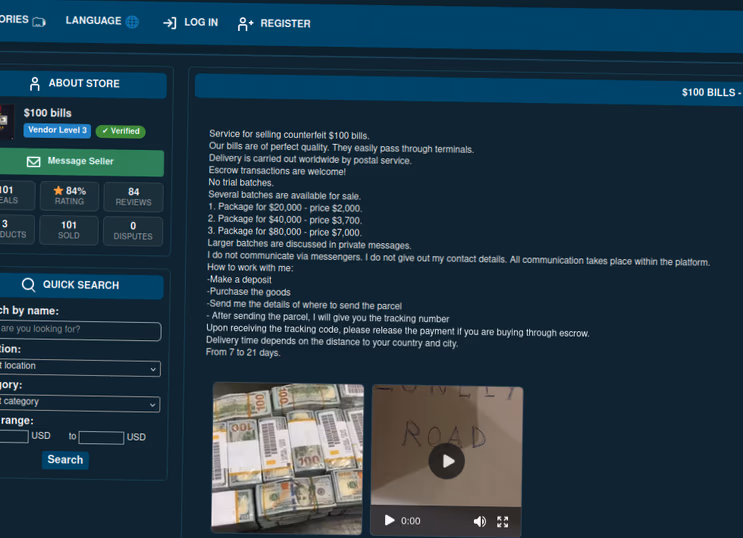
Task: Click the "-Purchase the goods" line
Action: 249,292
